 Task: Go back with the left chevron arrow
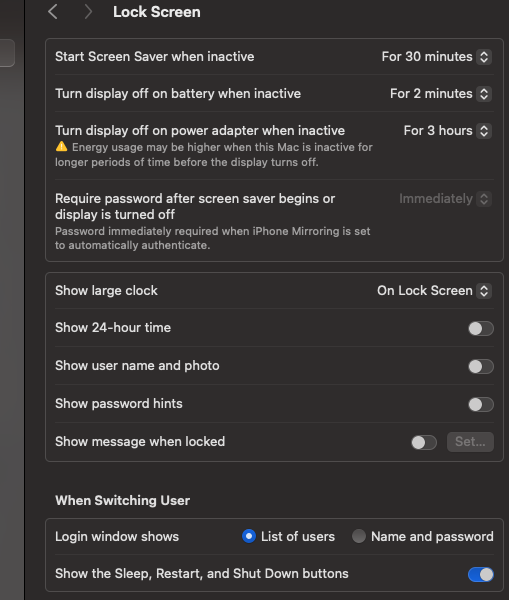(x=53, y=12)
